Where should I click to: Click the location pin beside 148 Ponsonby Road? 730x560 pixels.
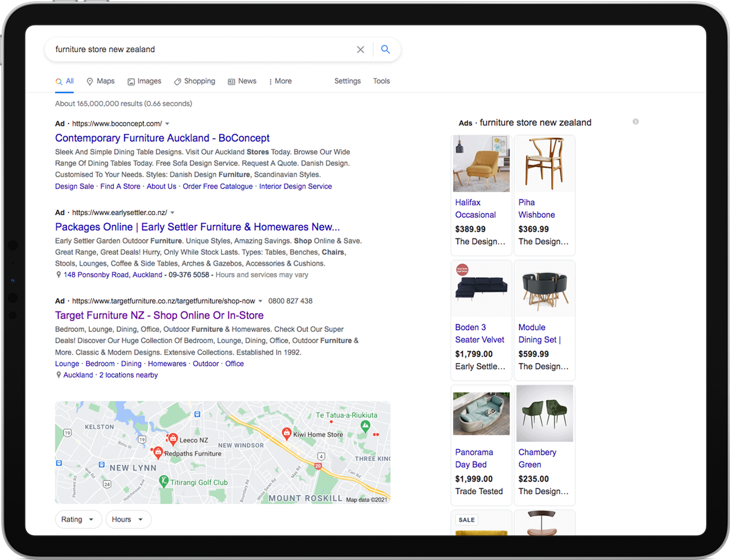click(58, 275)
